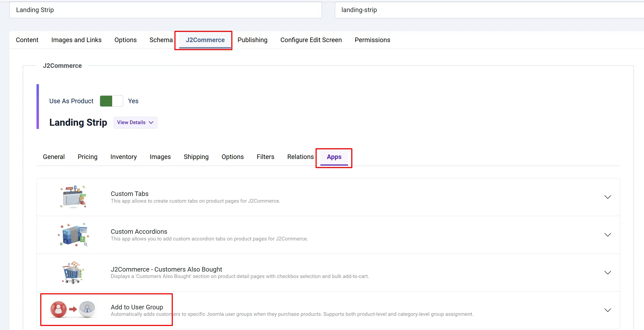Select the Images product sub-tab
The image size is (644, 330).
160,157
